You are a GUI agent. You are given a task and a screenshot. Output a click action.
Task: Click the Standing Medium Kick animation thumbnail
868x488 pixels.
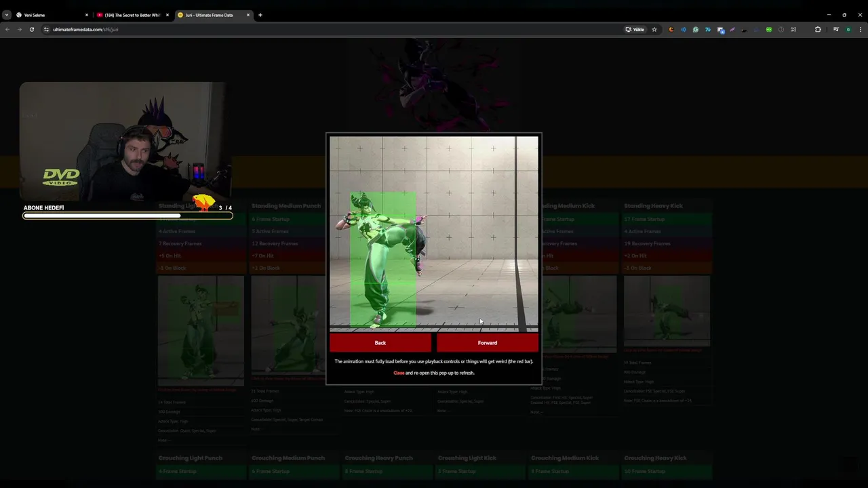574,313
